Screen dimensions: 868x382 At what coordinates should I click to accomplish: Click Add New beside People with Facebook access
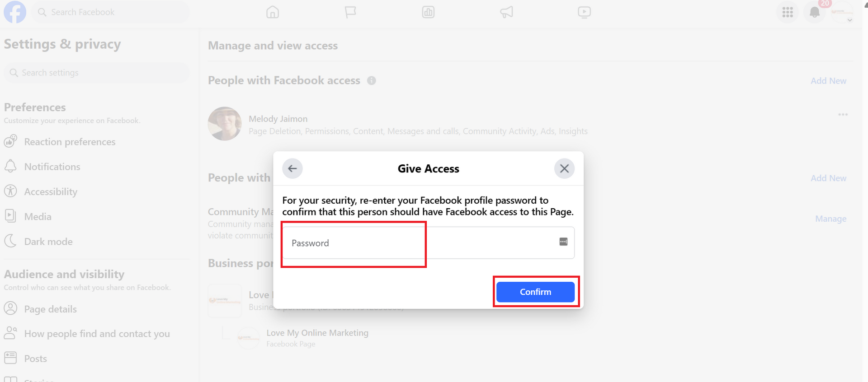828,80
